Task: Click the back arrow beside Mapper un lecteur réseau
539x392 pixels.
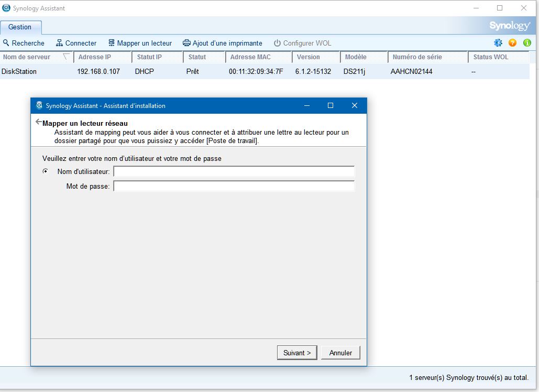Action: (x=39, y=122)
